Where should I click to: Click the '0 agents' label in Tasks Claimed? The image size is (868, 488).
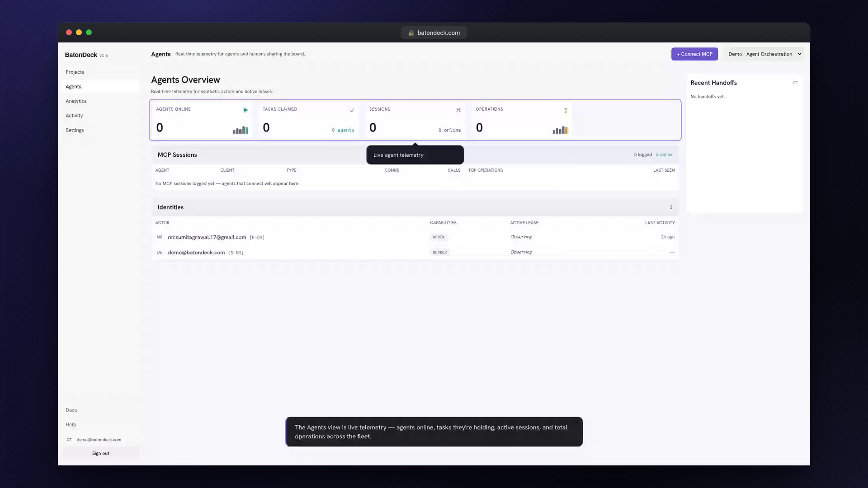coord(343,130)
